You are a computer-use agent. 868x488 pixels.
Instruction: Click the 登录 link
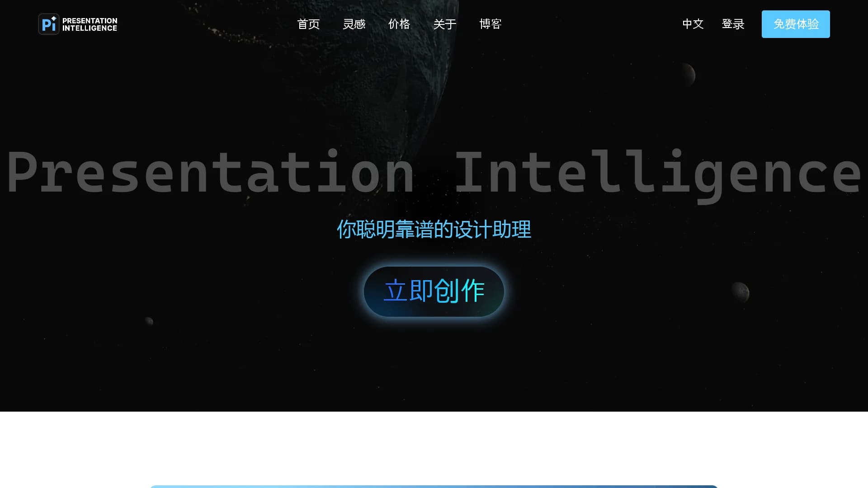click(x=733, y=24)
